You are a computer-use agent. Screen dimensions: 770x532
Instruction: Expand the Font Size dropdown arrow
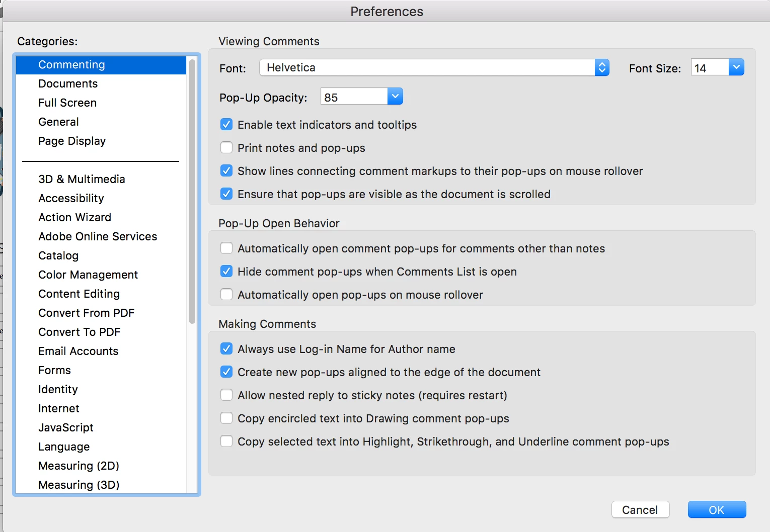(736, 67)
